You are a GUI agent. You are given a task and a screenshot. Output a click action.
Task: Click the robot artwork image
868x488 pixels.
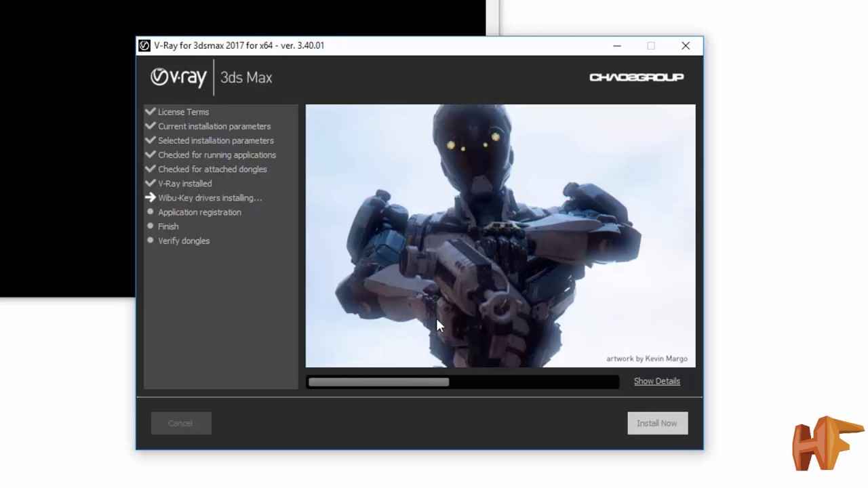point(500,235)
